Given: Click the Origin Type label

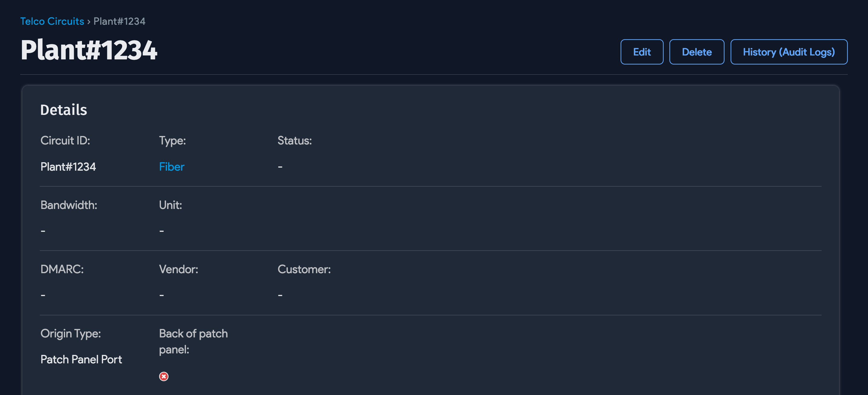Looking at the screenshot, I should pos(71,333).
